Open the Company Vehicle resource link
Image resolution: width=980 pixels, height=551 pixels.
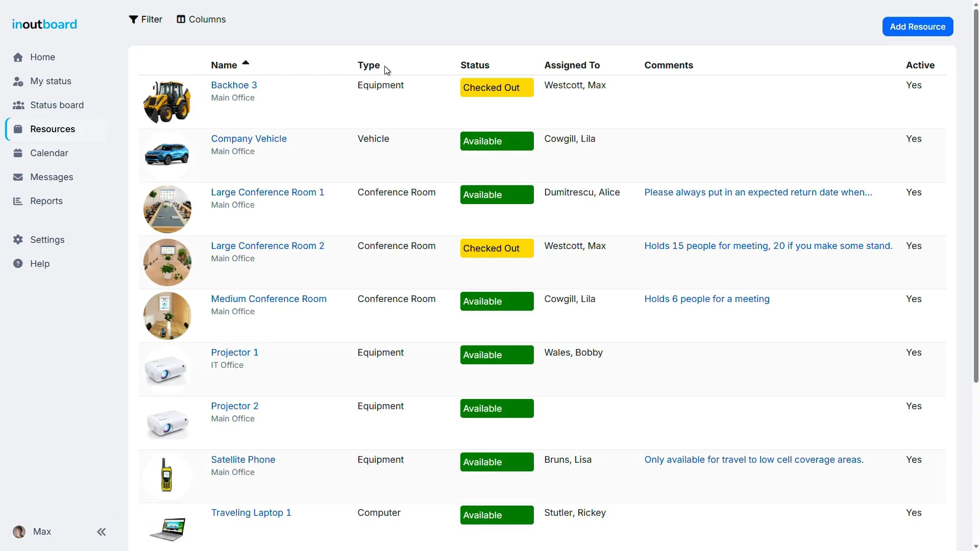point(249,139)
